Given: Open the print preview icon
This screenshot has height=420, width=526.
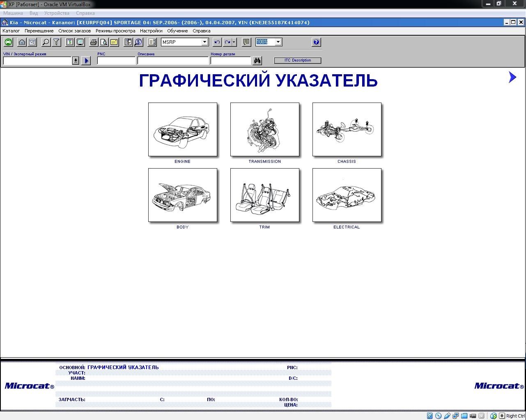Looking at the screenshot, I should coord(104,42).
